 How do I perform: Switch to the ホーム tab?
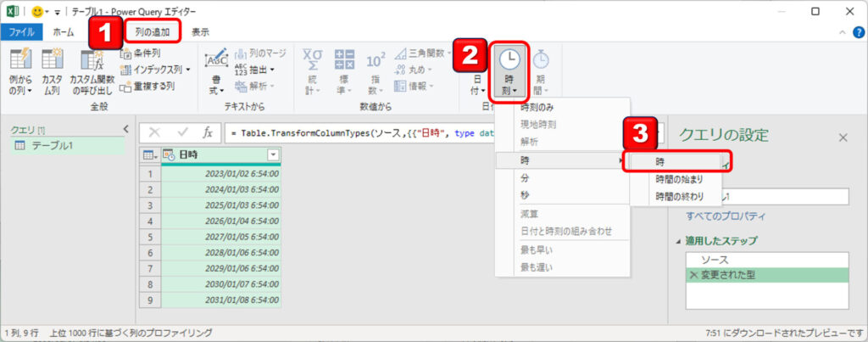click(63, 32)
